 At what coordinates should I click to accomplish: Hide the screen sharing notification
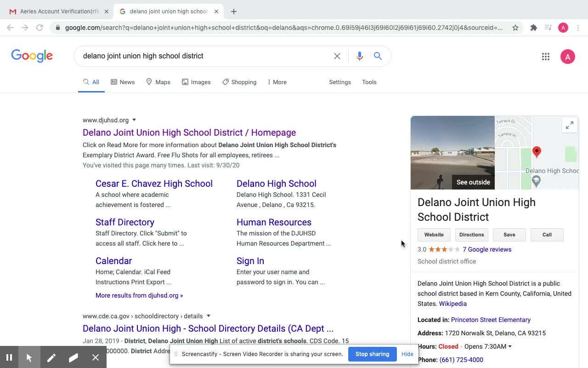(x=407, y=354)
